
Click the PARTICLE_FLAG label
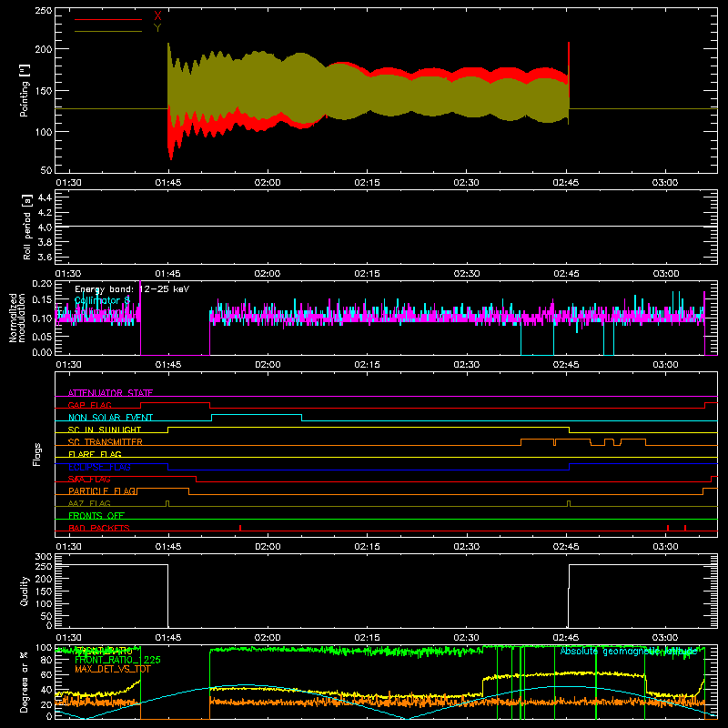(102, 490)
